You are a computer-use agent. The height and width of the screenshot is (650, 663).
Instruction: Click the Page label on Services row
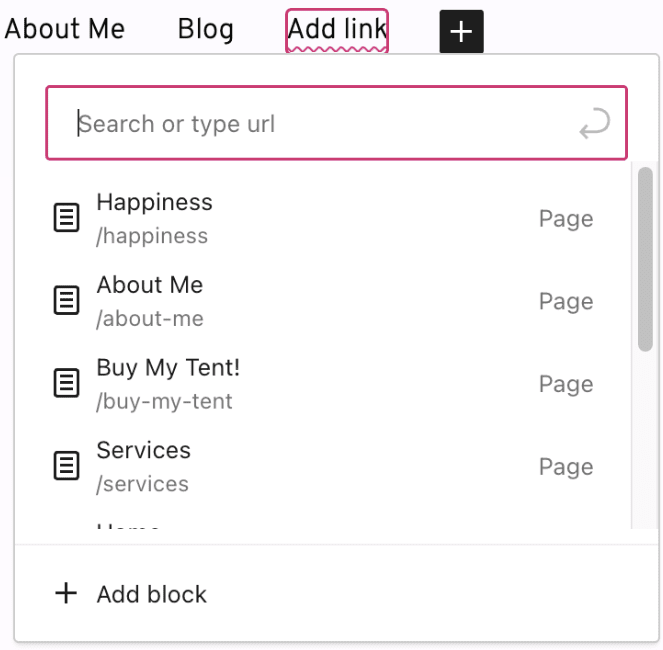tap(566, 467)
